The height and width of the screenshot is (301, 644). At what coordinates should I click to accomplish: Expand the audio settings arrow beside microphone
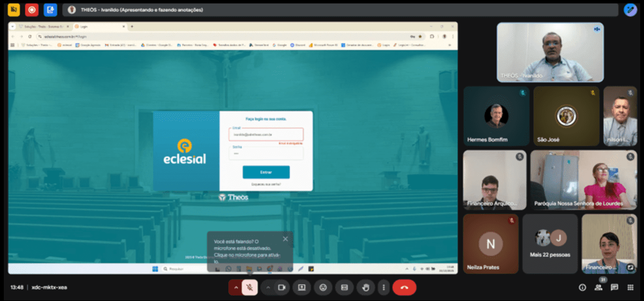point(236,287)
